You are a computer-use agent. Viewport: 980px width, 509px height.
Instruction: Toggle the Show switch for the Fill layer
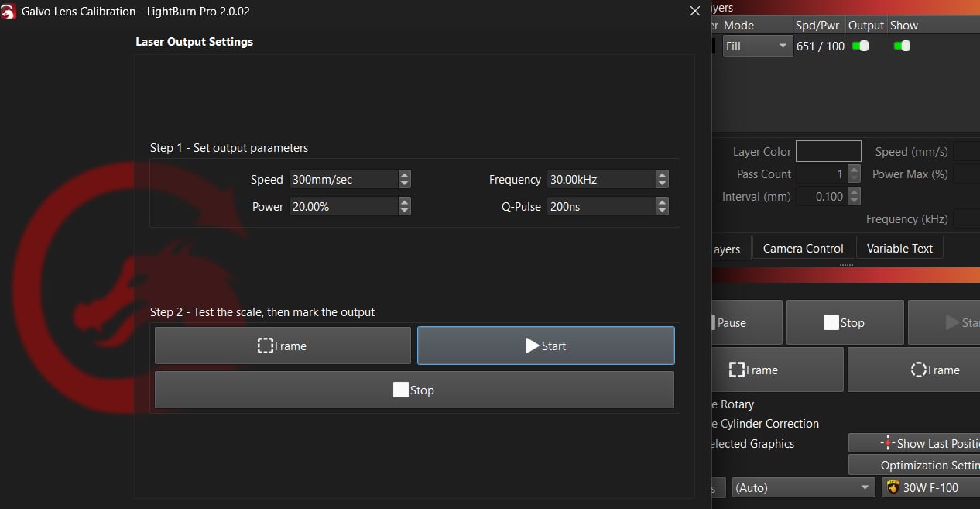point(902,46)
